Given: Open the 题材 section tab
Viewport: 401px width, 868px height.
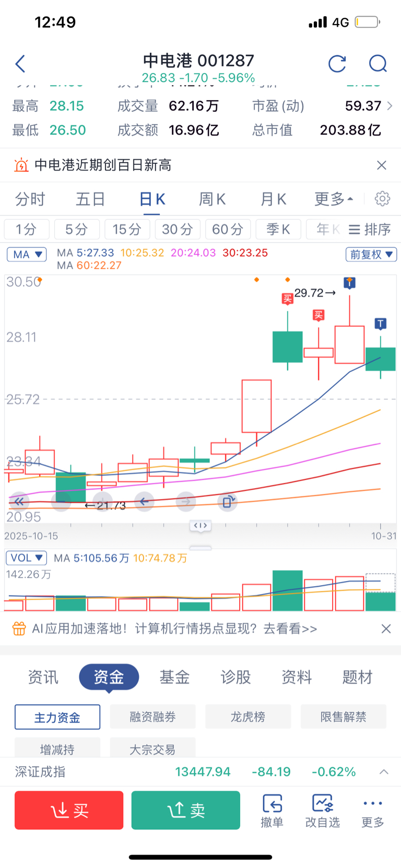Looking at the screenshot, I should [358, 677].
